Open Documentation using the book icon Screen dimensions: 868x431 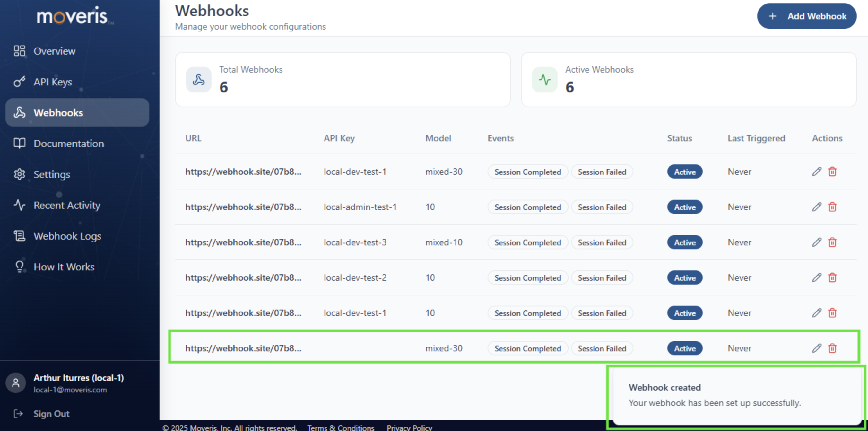click(x=19, y=143)
